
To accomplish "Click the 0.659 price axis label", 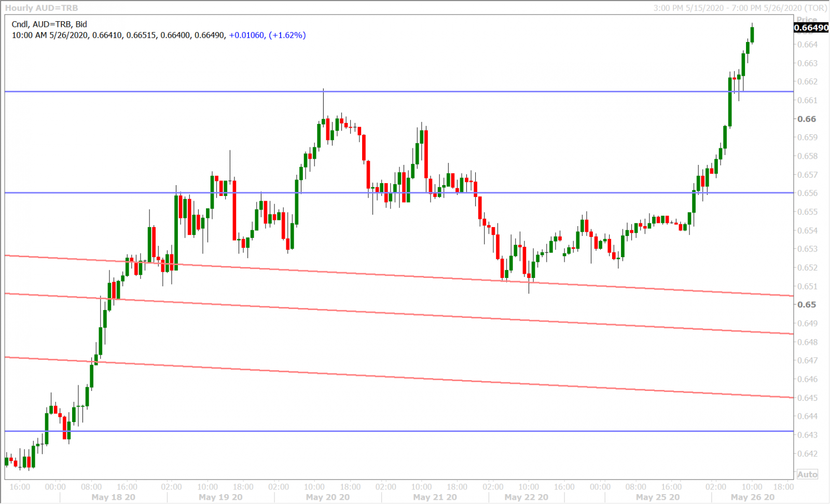I will pos(808,137).
